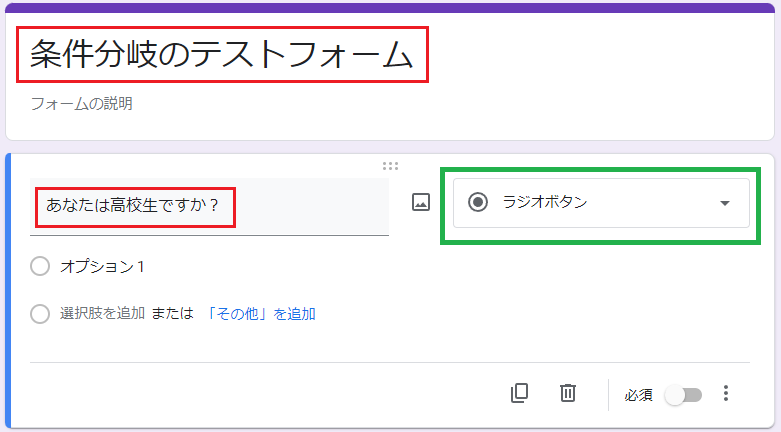Click the radio icon inside type selector
This screenshot has width=781, height=432.
[478, 202]
